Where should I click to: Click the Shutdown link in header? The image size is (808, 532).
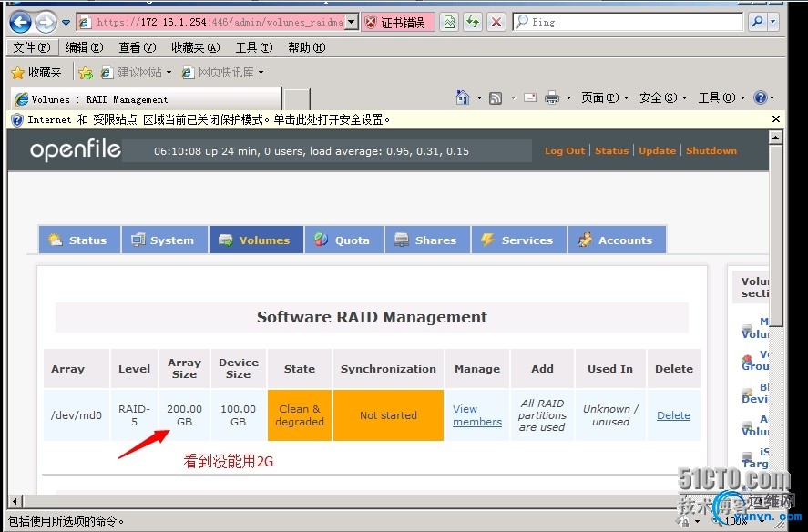point(711,150)
